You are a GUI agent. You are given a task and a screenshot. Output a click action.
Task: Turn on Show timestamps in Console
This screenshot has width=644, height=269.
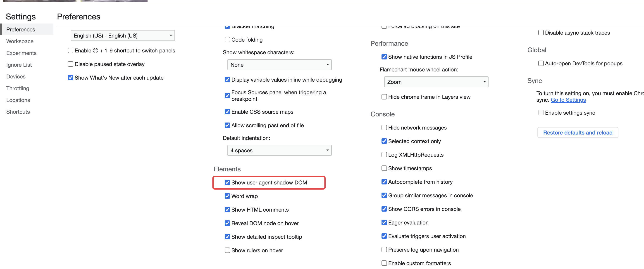point(384,168)
